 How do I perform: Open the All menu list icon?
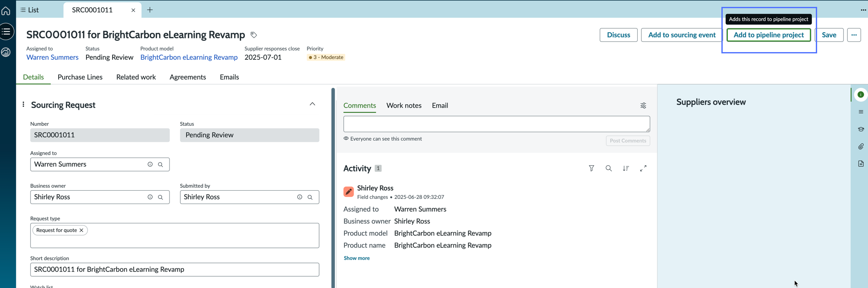[x=6, y=31]
